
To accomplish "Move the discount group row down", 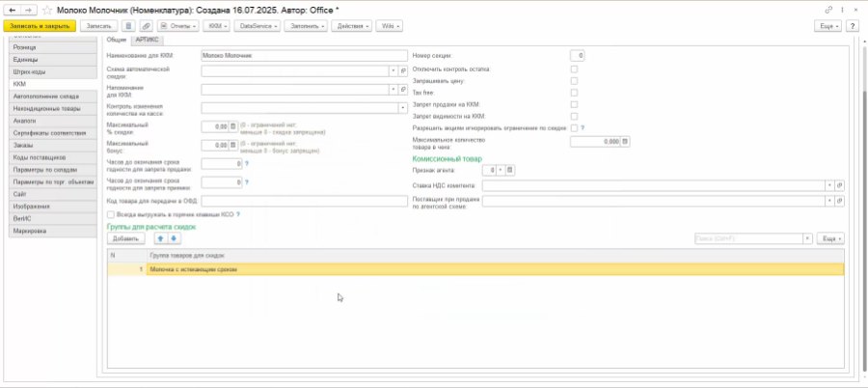I will pos(174,238).
